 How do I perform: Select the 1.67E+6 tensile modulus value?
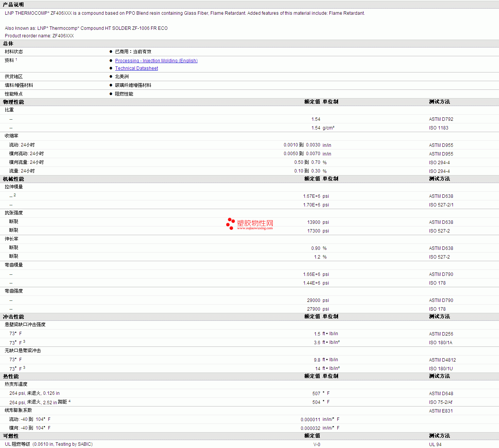point(312,196)
